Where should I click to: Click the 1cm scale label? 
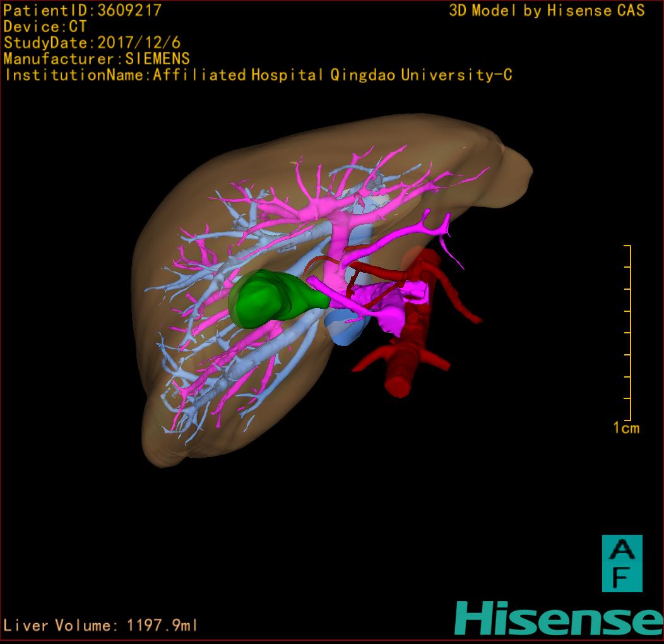625,428
